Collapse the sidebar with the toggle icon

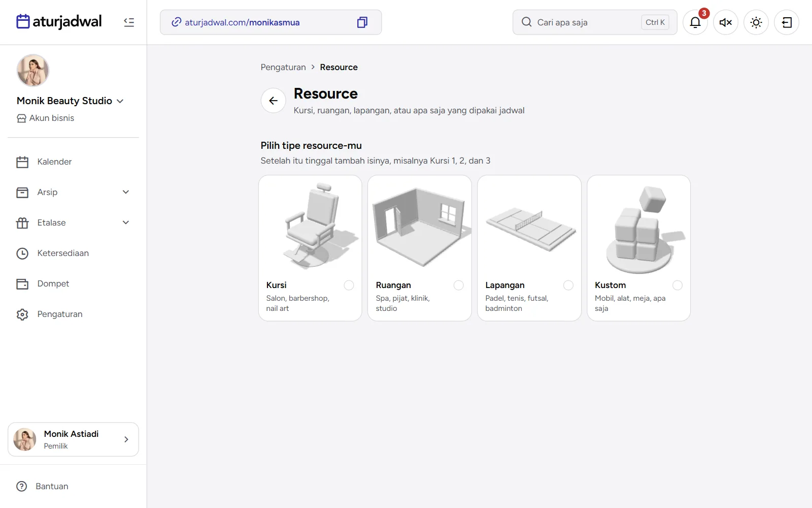click(129, 22)
